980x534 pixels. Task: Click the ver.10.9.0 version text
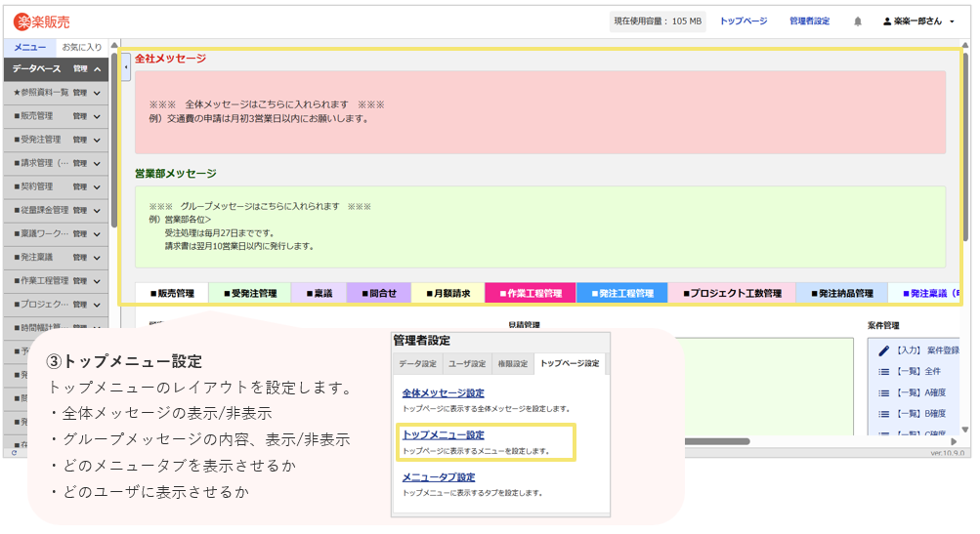point(948,453)
